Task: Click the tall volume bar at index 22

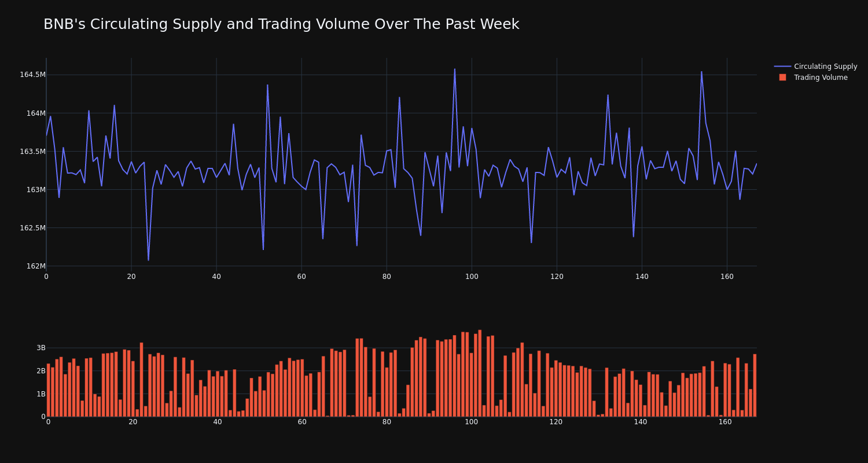Action: tap(141, 380)
